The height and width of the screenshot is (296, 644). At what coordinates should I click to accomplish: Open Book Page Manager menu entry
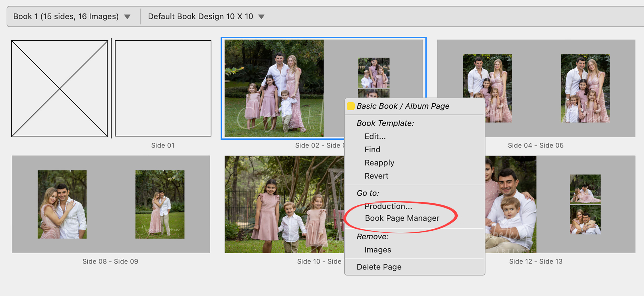click(402, 218)
